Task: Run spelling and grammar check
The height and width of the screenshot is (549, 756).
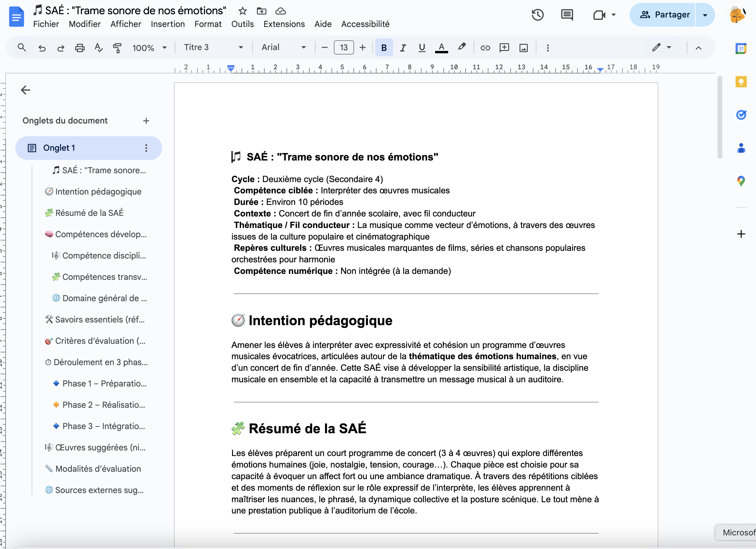Action: [98, 48]
